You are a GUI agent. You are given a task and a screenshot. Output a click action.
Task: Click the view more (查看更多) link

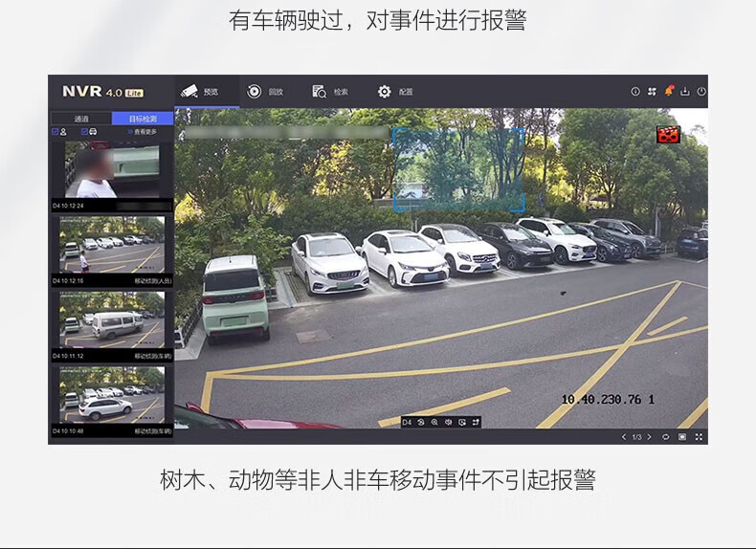pyautogui.click(x=142, y=132)
